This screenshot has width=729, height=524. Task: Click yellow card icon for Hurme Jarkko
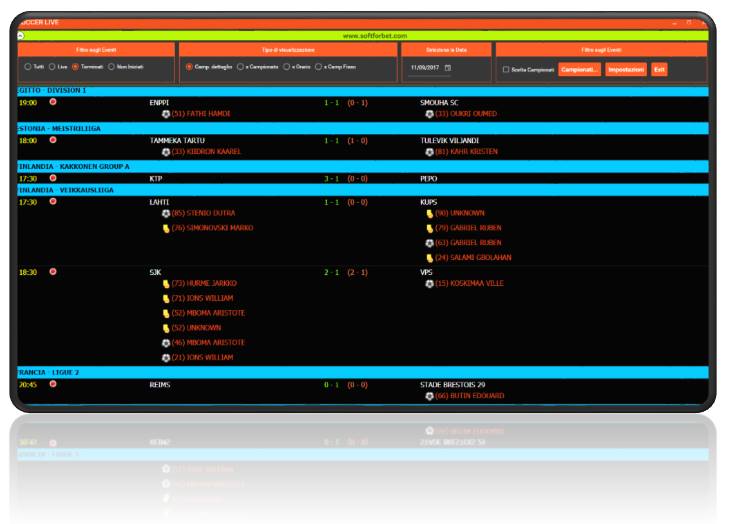point(166,284)
